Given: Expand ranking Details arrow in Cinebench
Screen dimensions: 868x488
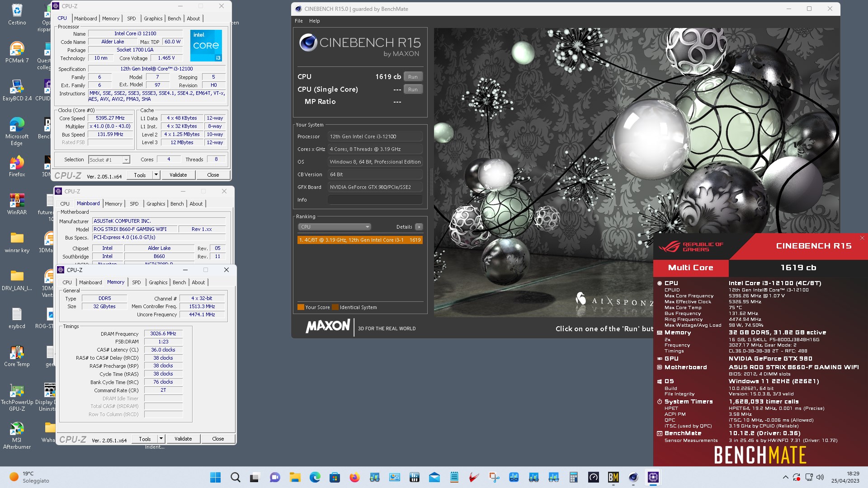Looking at the screenshot, I should coord(419,227).
